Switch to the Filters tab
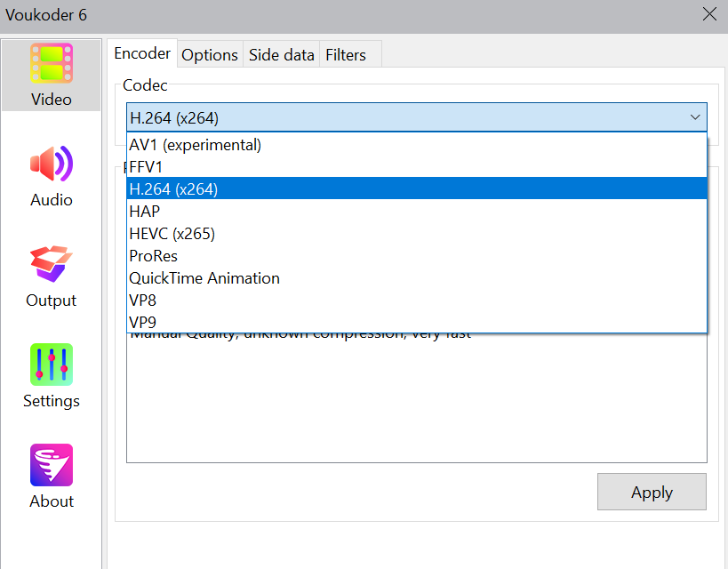Screen dimensions: 728x569 346,55
